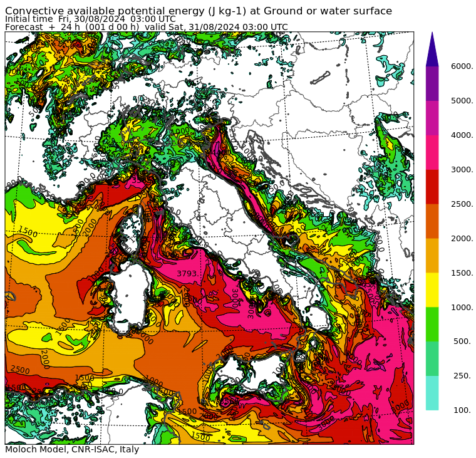Viewport: 476px width, 458px height.
Task: Click the cyan 100-250 colorbar segment
Action: point(432,393)
